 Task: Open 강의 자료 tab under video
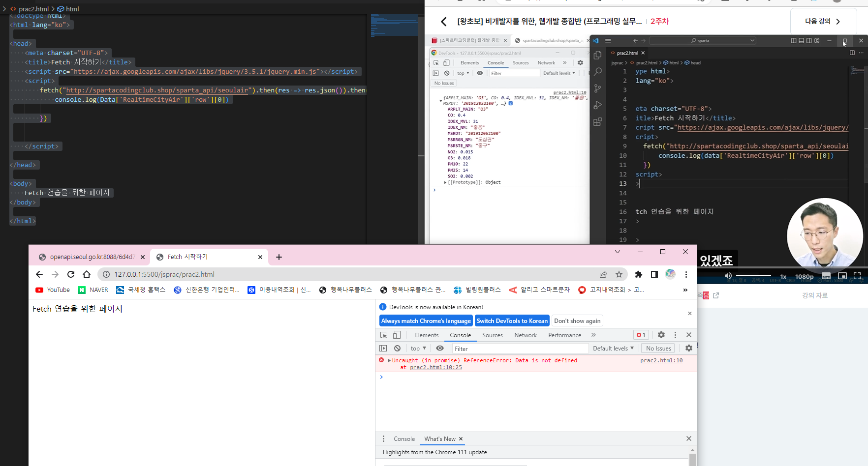pyautogui.click(x=815, y=295)
